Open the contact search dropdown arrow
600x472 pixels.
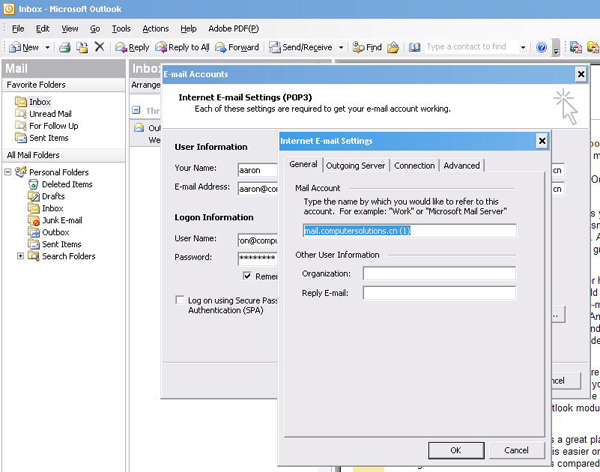pos(523,47)
